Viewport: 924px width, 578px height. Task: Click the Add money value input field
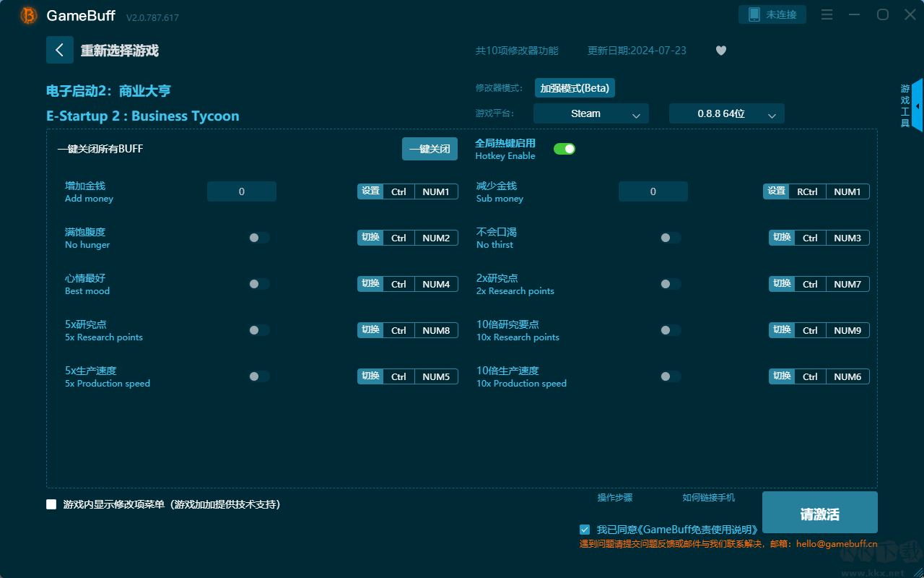point(241,191)
